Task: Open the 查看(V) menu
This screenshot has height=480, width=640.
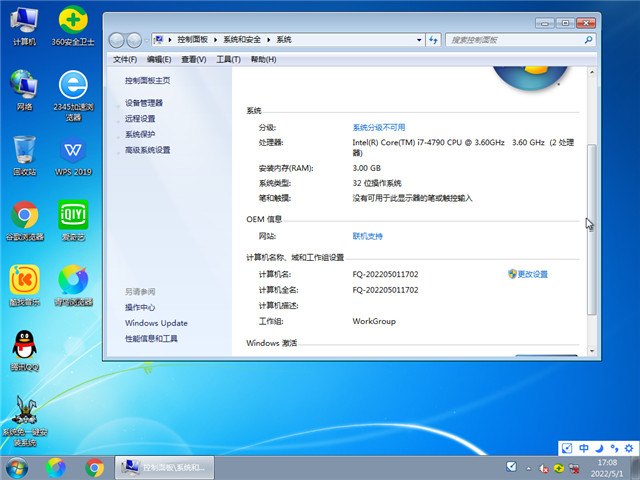Action: tap(193, 60)
